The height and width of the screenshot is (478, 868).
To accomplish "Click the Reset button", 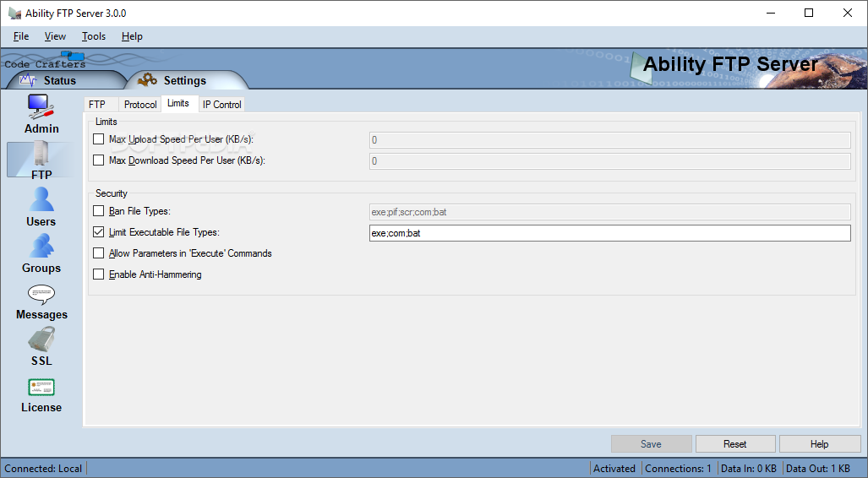I will 735,443.
